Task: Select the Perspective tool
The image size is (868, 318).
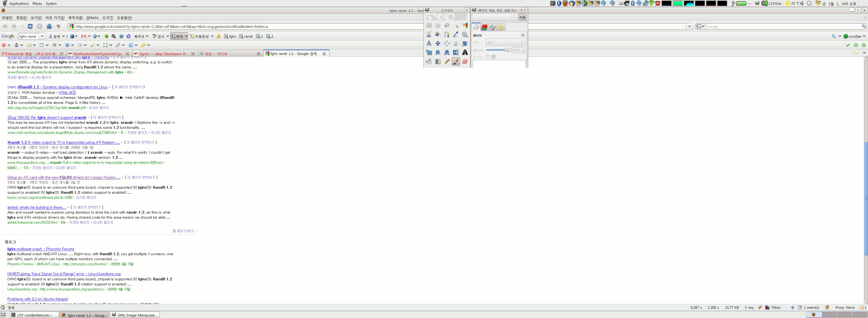Action: [447, 52]
